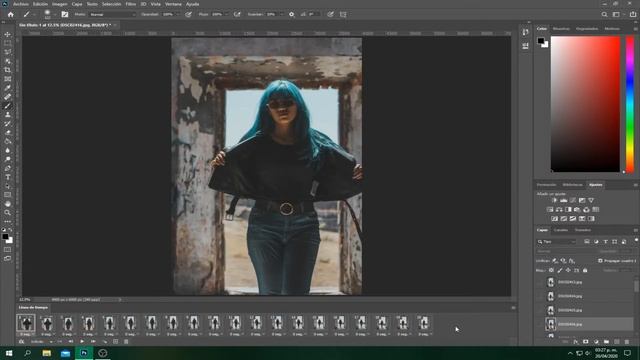Select the Rectangular Marquee tool
Screen dimensions: 640x360
coord(7,43)
